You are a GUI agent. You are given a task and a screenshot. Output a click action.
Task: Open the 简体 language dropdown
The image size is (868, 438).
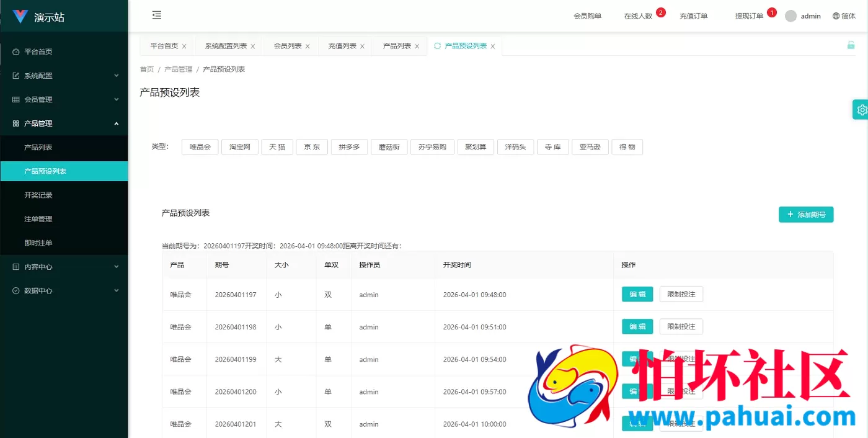pos(844,16)
